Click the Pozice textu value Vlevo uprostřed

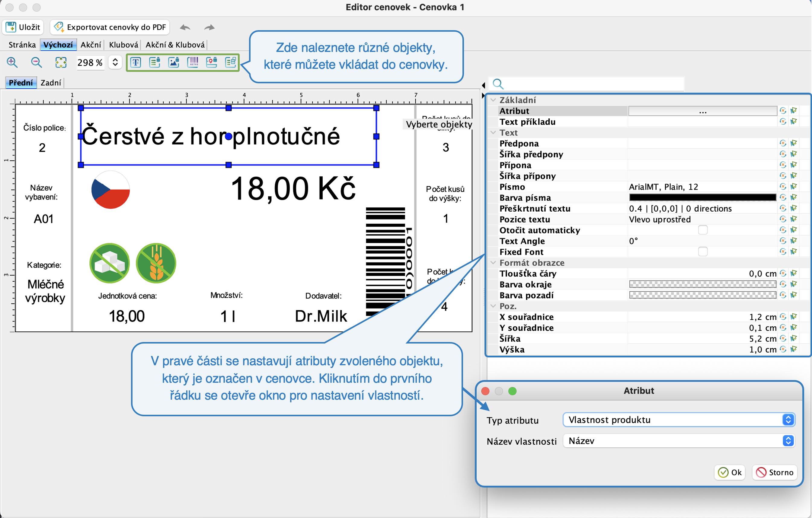pos(660,219)
